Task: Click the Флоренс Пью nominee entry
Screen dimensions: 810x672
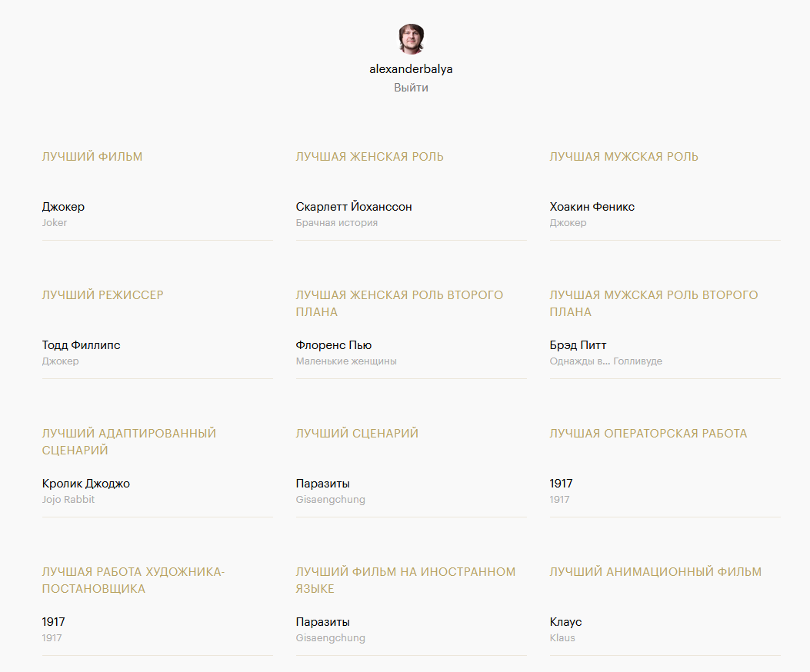Action: tap(334, 345)
